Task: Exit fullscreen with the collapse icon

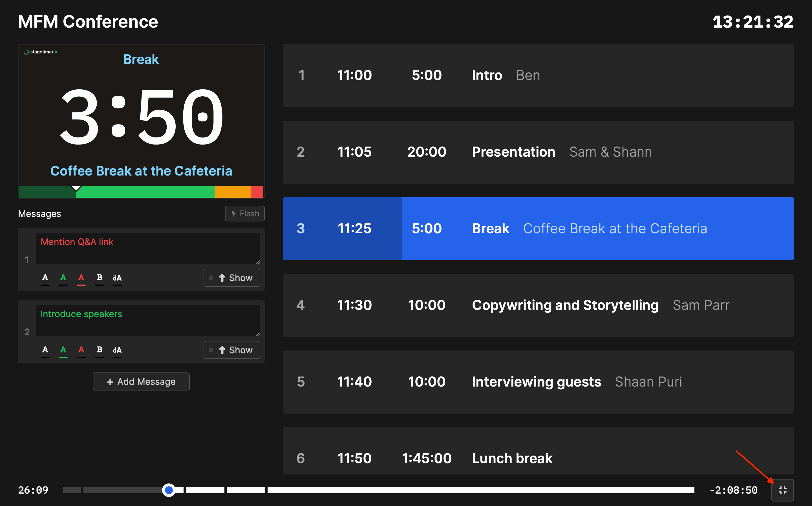Action: (782, 490)
